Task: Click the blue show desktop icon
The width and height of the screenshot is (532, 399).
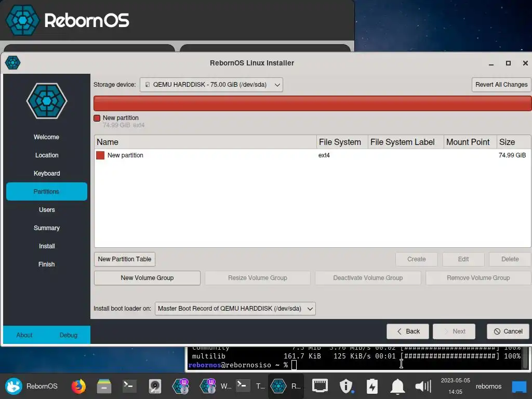Action: (x=518, y=386)
